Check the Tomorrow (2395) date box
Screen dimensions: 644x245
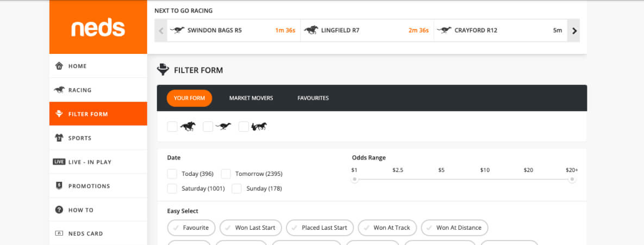click(226, 174)
